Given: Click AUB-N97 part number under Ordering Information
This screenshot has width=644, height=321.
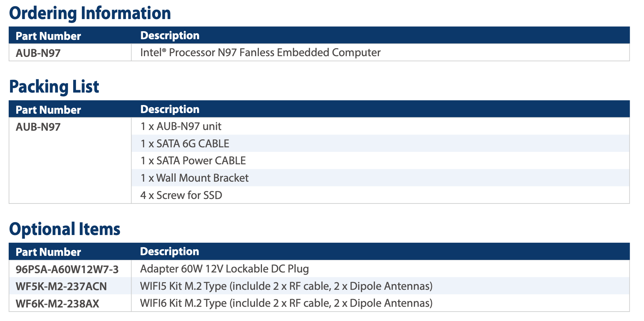Looking at the screenshot, I should (x=38, y=53).
